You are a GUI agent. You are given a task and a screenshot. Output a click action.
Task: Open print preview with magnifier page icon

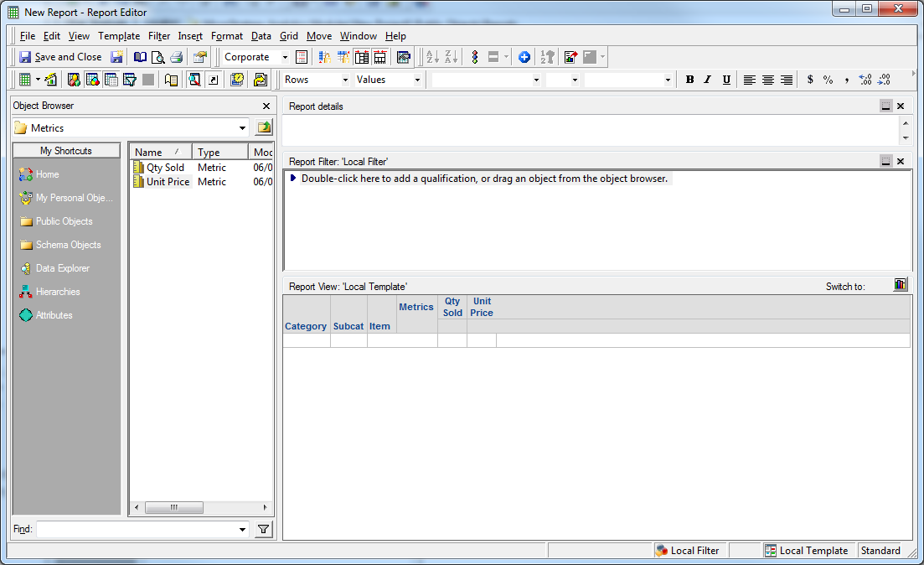158,57
